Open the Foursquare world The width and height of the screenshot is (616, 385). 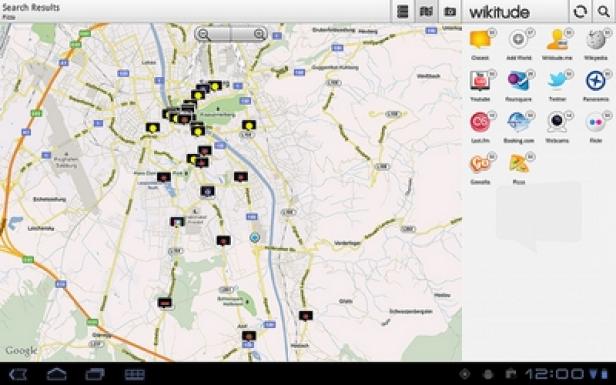click(x=519, y=86)
